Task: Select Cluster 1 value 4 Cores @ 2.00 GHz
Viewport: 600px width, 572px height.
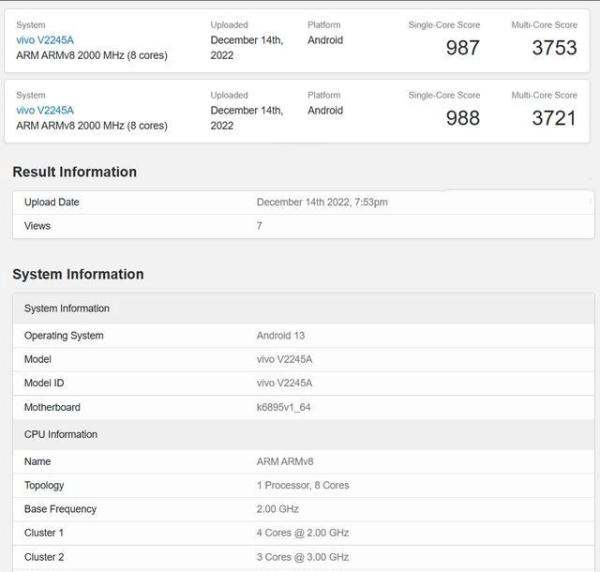Action: tap(303, 533)
